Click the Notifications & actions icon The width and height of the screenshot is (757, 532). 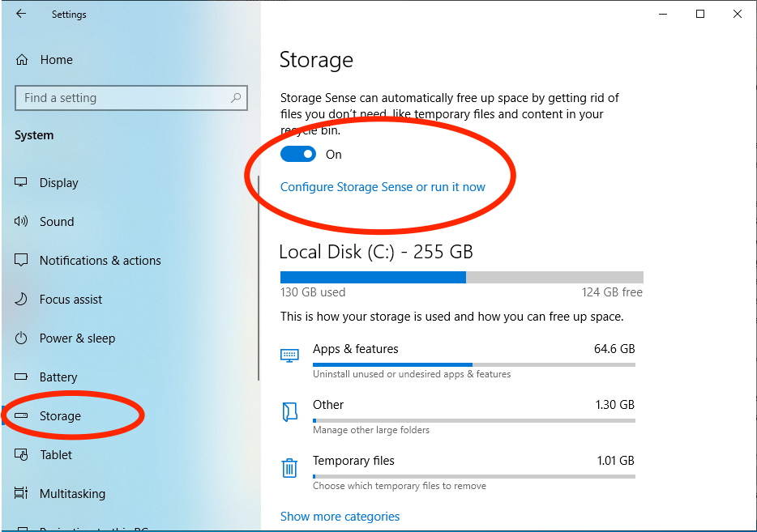pyautogui.click(x=21, y=260)
